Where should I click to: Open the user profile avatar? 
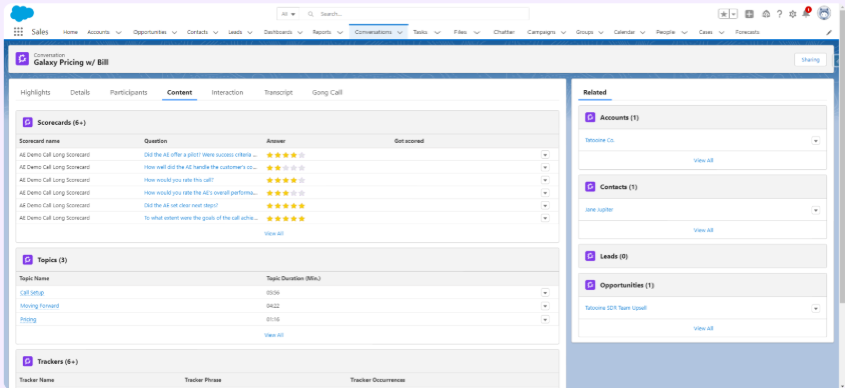(x=824, y=13)
